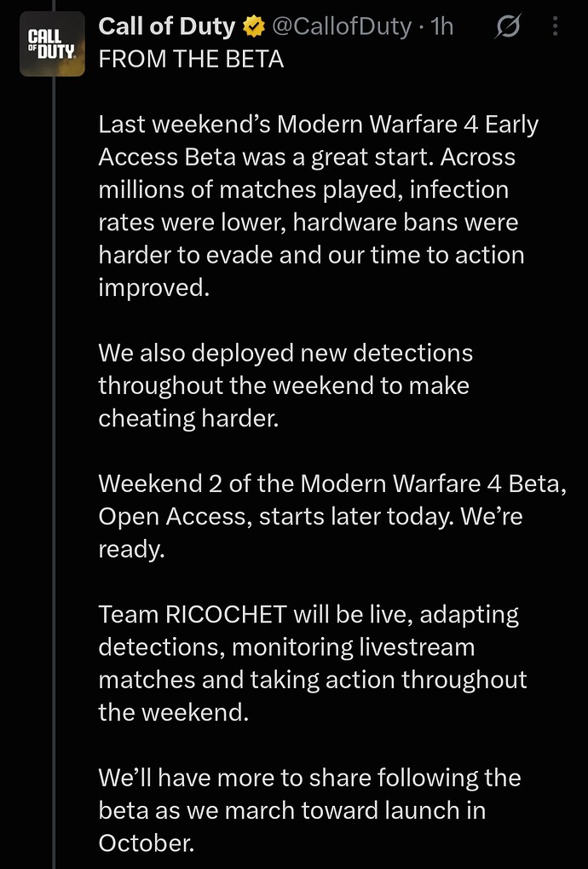Click the We're ready sentence in the post
588x869 pixels.
[310, 533]
